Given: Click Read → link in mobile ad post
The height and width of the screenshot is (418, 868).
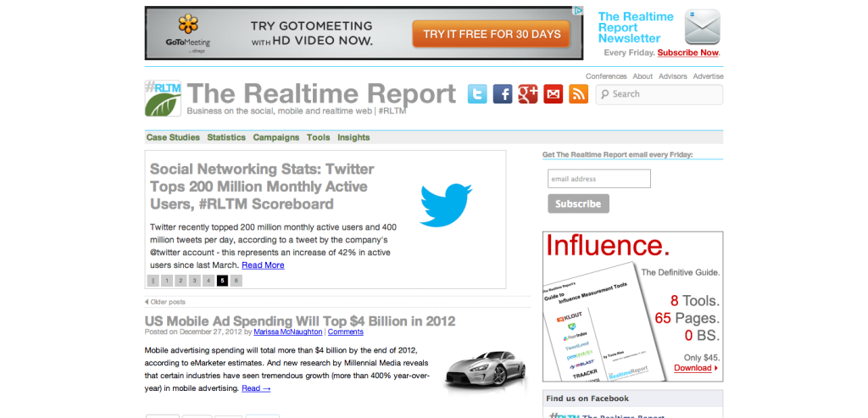Looking at the screenshot, I should click(256, 388).
